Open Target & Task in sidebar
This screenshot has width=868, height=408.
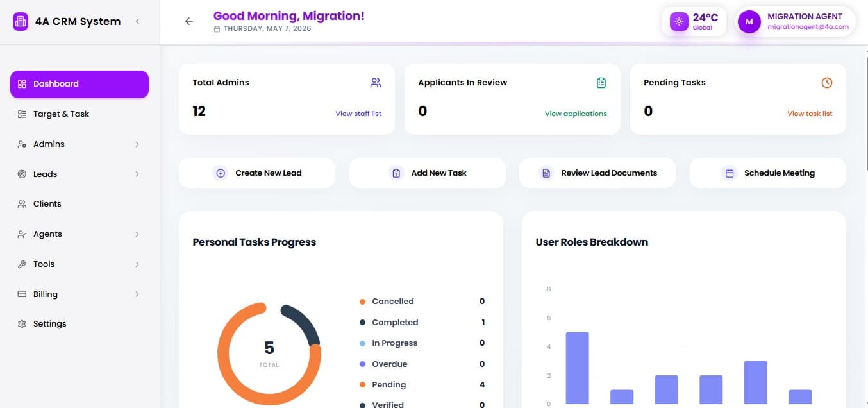(79, 114)
